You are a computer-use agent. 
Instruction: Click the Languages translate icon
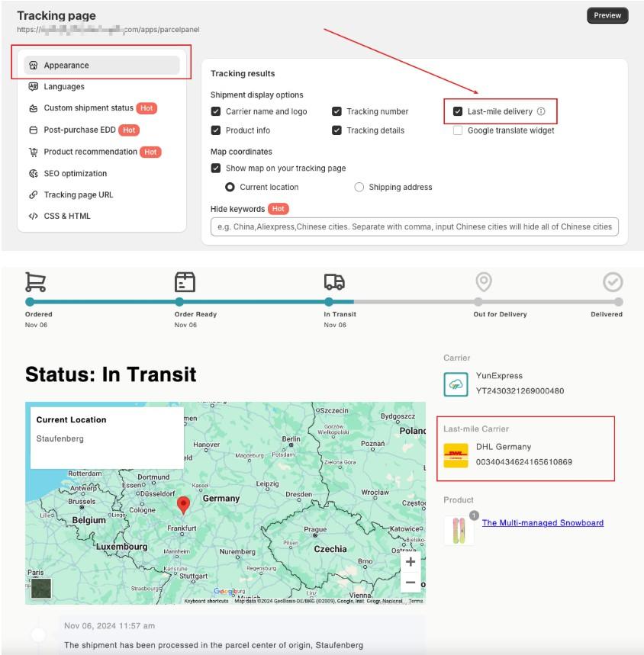pyautogui.click(x=34, y=86)
